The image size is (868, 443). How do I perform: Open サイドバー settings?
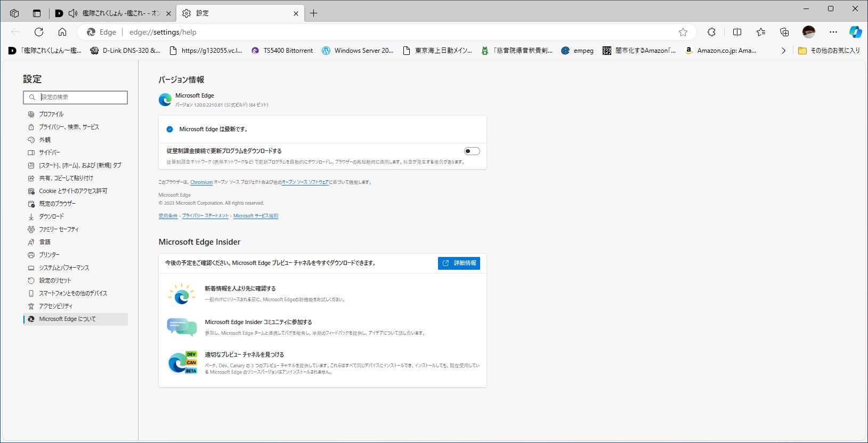point(75,152)
